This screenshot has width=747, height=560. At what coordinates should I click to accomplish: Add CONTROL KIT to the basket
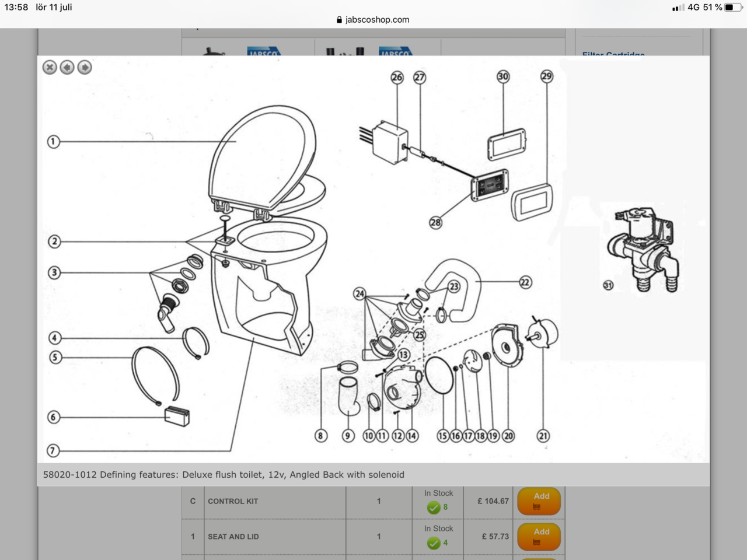(x=539, y=501)
